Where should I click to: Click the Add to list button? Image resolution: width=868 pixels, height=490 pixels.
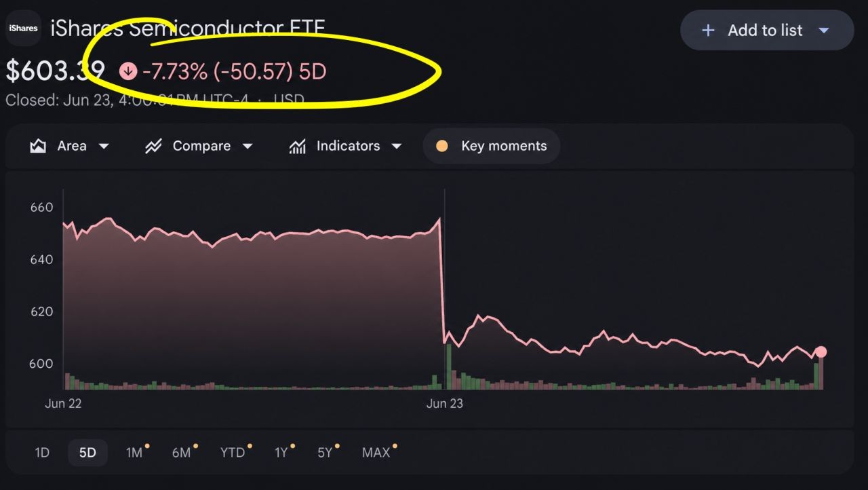[x=767, y=31]
